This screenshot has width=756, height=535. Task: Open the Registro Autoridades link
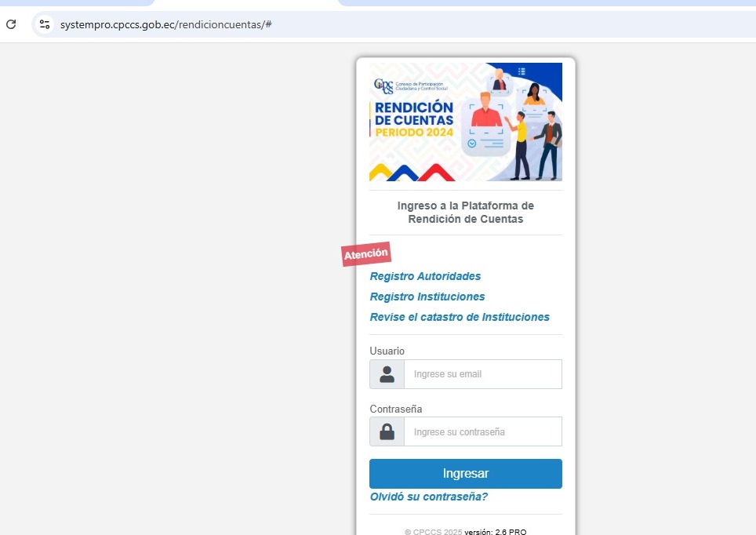[425, 276]
